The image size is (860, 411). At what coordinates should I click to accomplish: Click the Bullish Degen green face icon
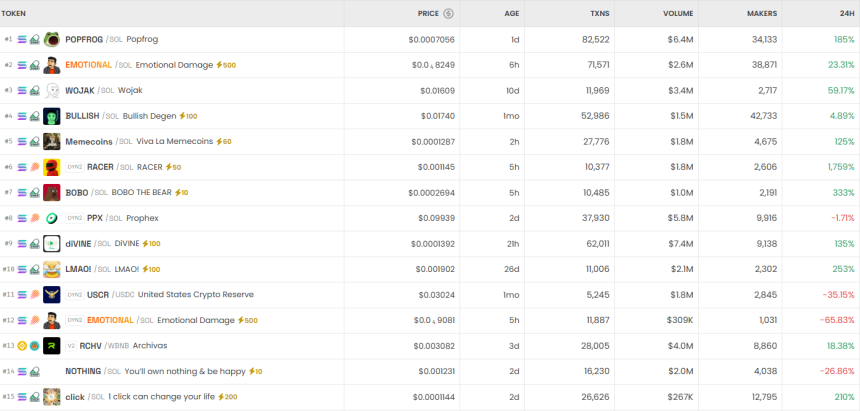(x=52, y=116)
